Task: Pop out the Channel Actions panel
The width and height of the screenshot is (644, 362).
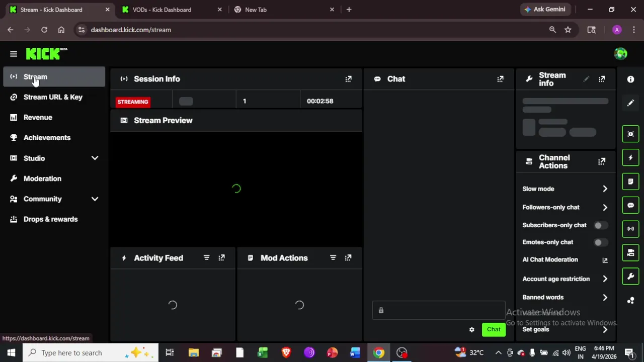Action: point(602,161)
